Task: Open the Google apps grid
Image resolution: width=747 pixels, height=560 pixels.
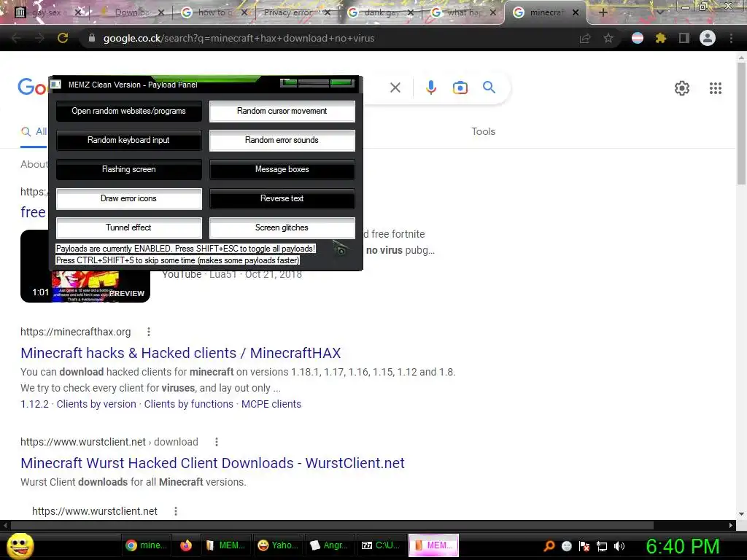Action: (x=716, y=88)
